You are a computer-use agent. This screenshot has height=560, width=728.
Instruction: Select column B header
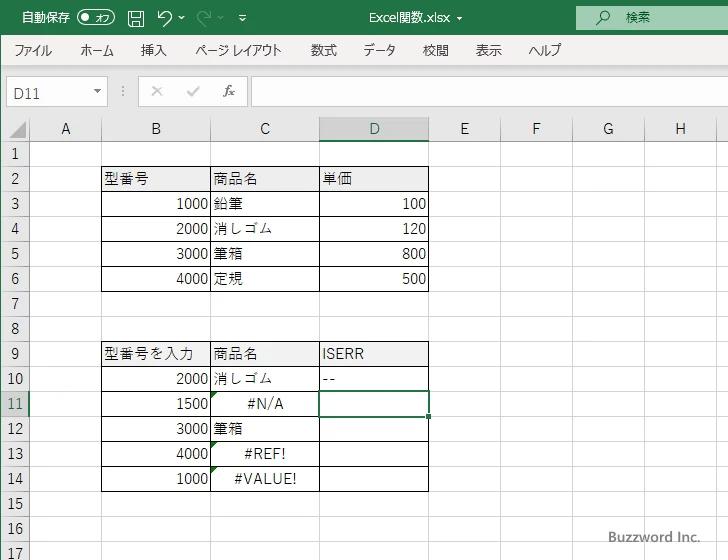[x=156, y=129]
